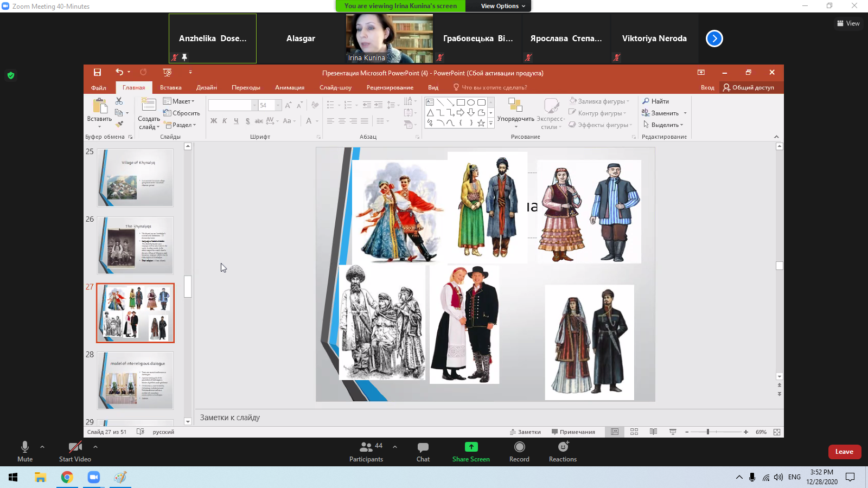
Task: Click the PowerPoint Save icon
Action: pos(97,72)
